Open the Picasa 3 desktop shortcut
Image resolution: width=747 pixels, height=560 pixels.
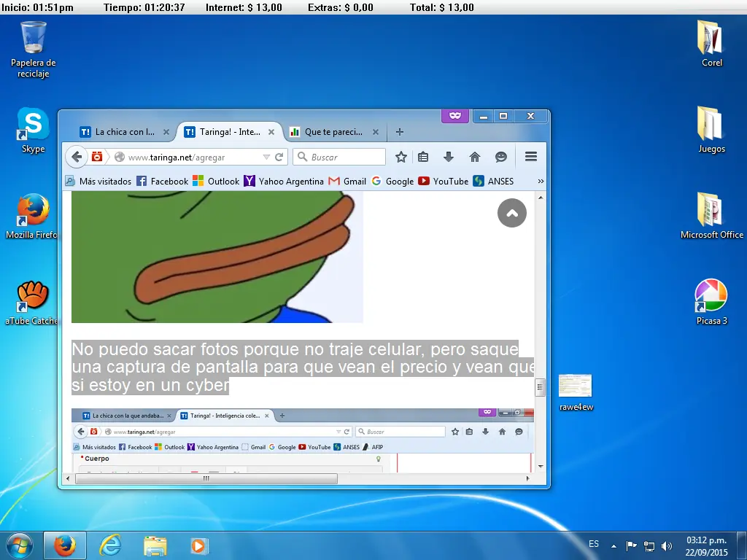pyautogui.click(x=711, y=301)
